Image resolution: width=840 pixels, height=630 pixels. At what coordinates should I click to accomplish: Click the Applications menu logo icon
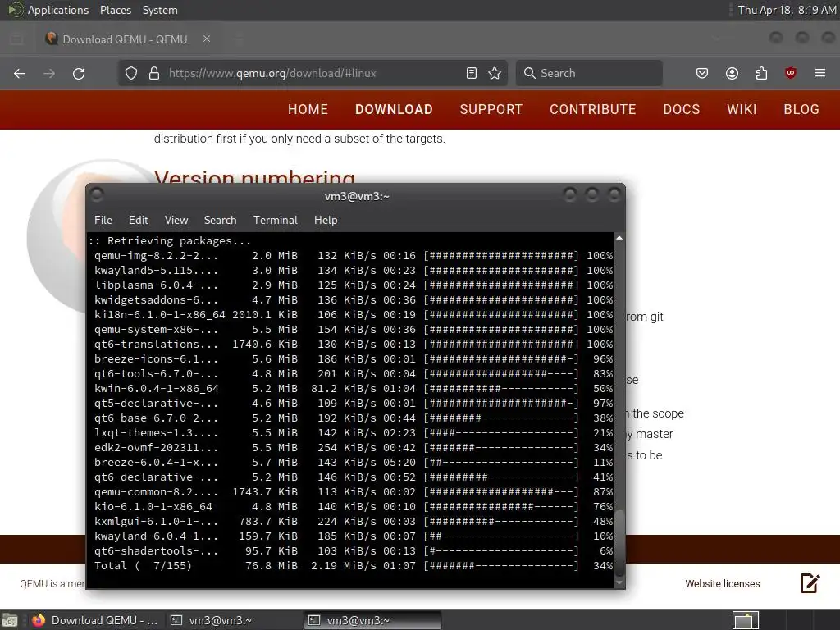(16, 10)
